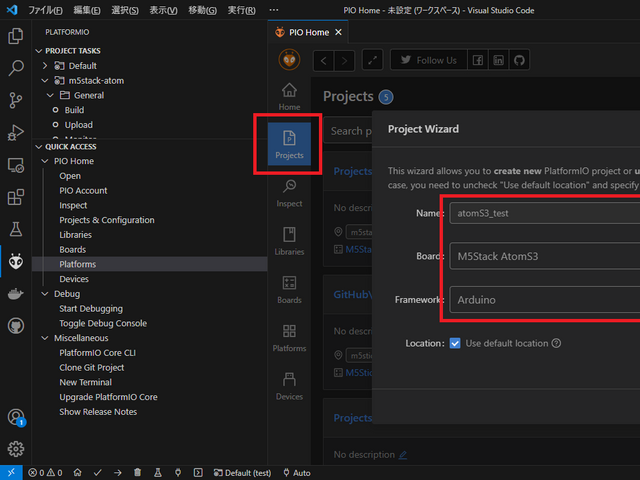The width and height of the screenshot is (640, 480).
Task: Open the Source Control view
Action: (16, 100)
